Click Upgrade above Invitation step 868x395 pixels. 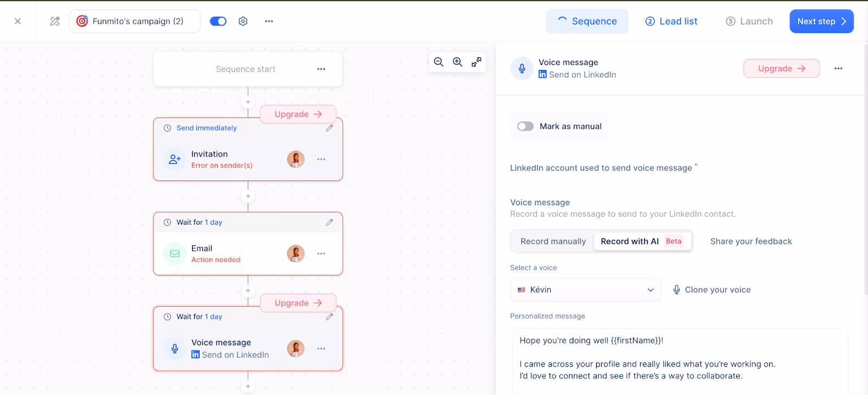[298, 114]
